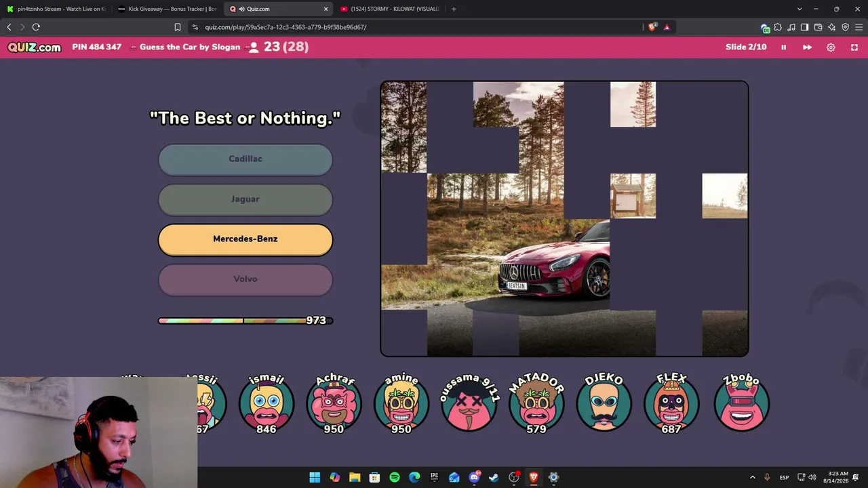The height and width of the screenshot is (488, 868).
Task: Reload the current page
Action: tap(36, 27)
